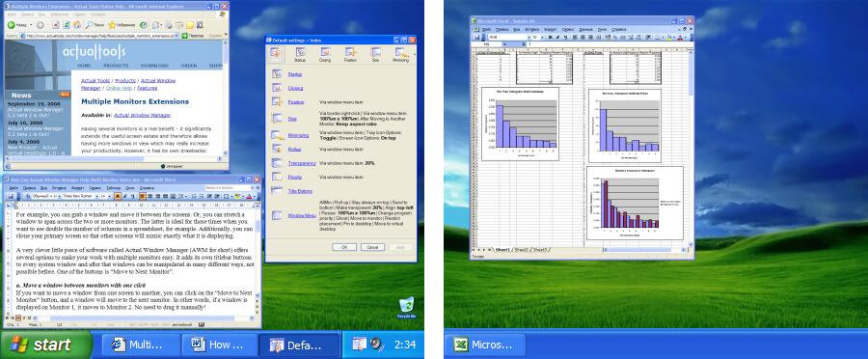Click the icon beside the Window Menu link

tap(277, 215)
